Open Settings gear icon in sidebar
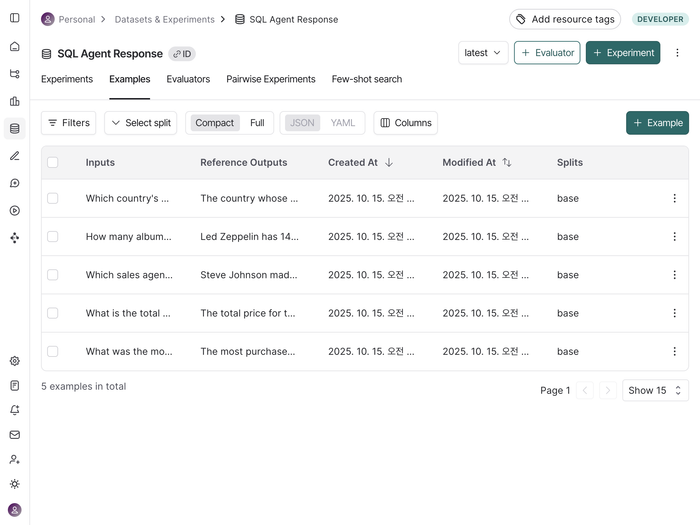This screenshot has height=525, width=700. 14,361
